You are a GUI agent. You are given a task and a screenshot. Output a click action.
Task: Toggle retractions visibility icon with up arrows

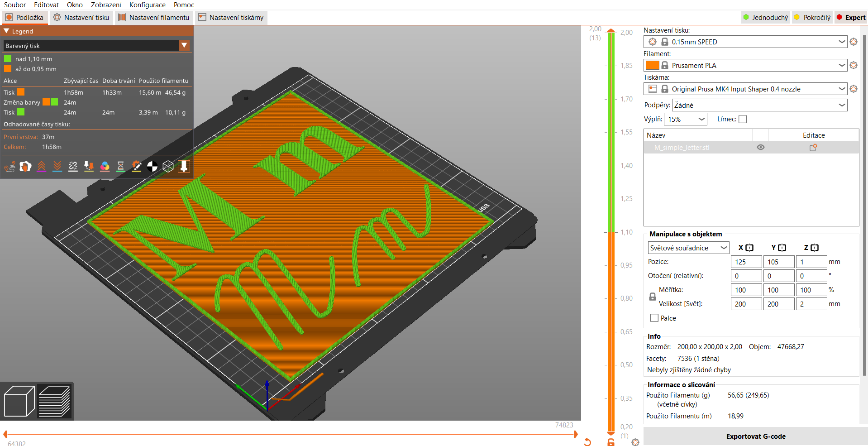[x=41, y=167]
